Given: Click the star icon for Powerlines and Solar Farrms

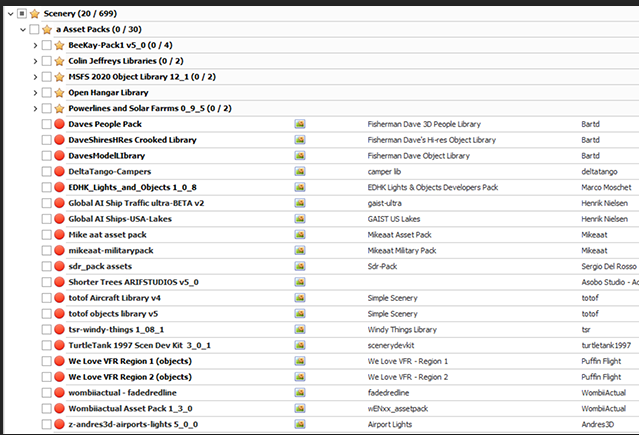Looking at the screenshot, I should point(59,108).
